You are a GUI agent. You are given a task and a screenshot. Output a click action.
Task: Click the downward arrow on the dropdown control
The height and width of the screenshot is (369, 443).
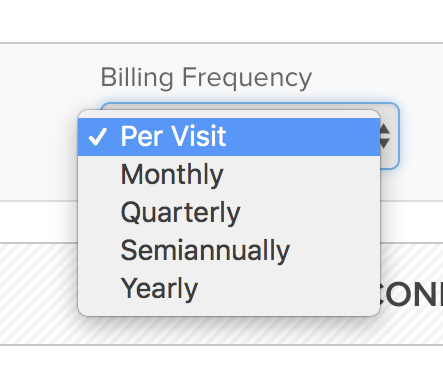click(385, 143)
